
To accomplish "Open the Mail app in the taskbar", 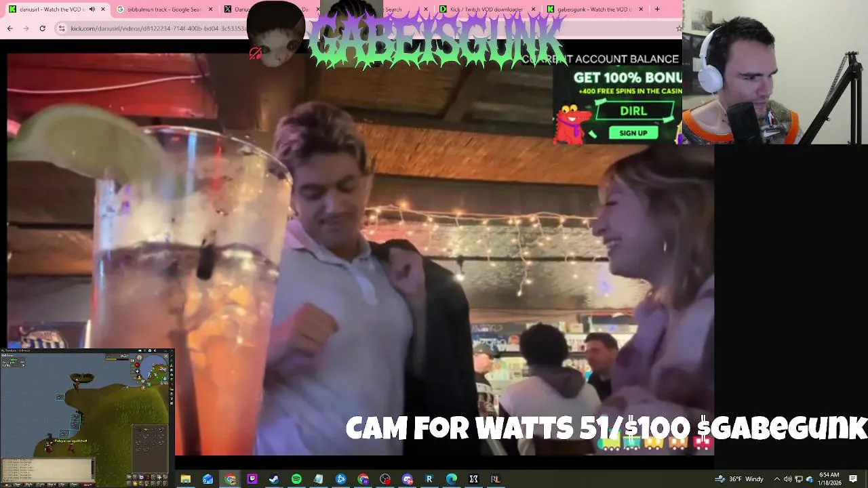I will pyautogui.click(x=208, y=479).
